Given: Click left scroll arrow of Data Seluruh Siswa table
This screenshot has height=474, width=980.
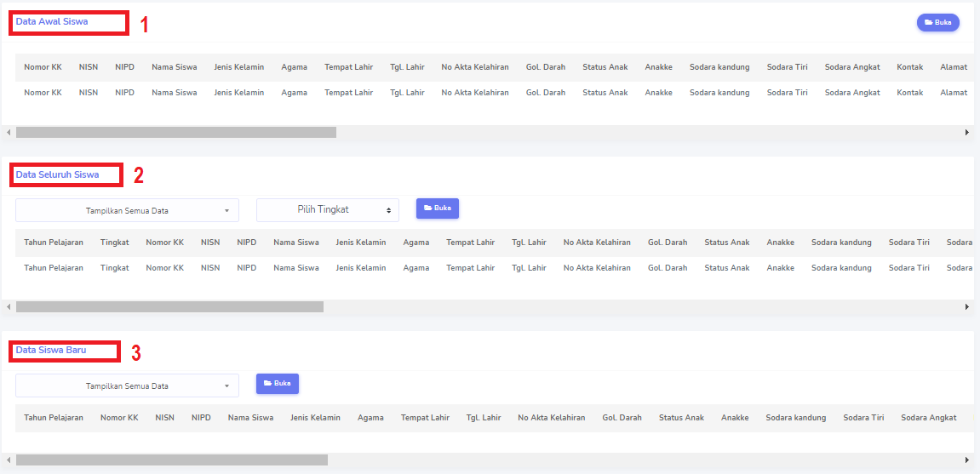Looking at the screenshot, I should click(9, 306).
